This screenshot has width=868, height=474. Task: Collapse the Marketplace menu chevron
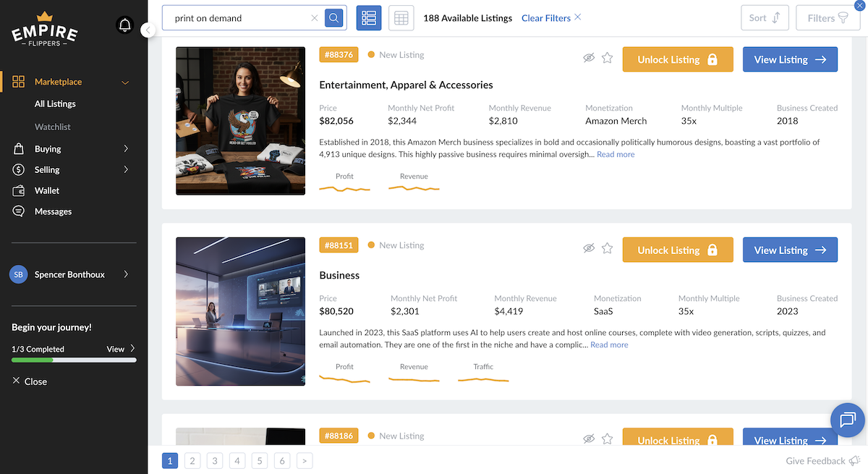coord(125,82)
